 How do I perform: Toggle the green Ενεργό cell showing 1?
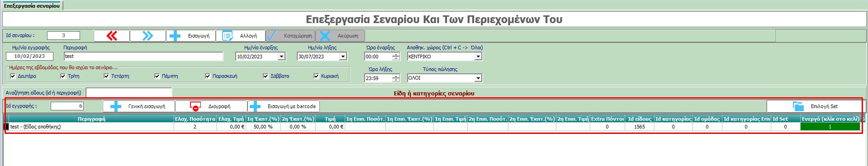click(830, 127)
